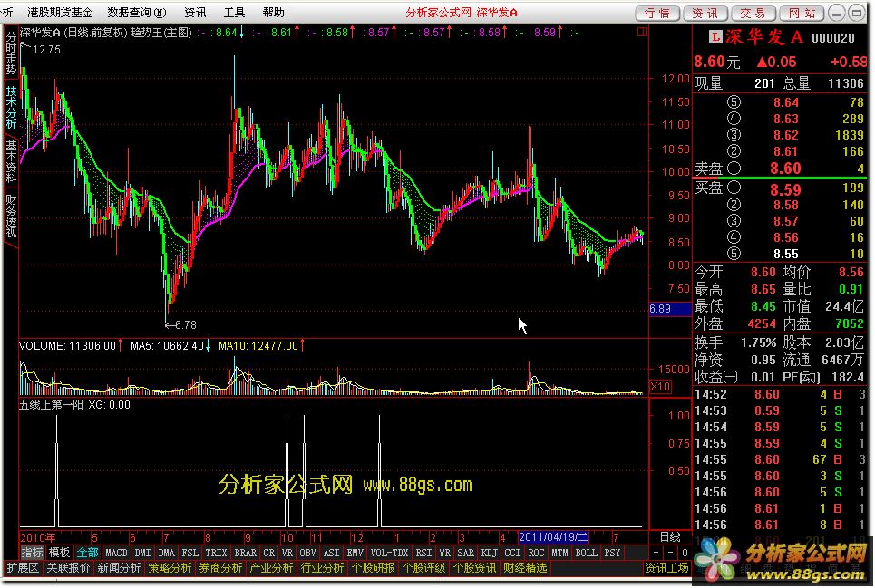The width and height of the screenshot is (875, 588).
Task: Open the 产业分析 tab
Action: tap(271, 568)
